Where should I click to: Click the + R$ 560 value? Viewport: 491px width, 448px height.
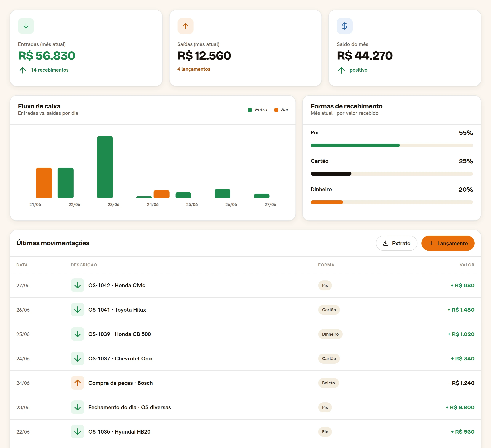462,431
